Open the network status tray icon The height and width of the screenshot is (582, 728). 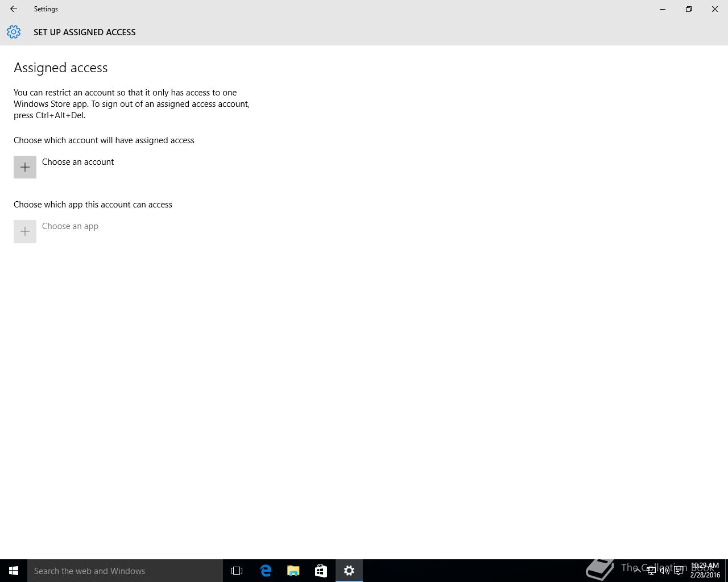[651, 571]
